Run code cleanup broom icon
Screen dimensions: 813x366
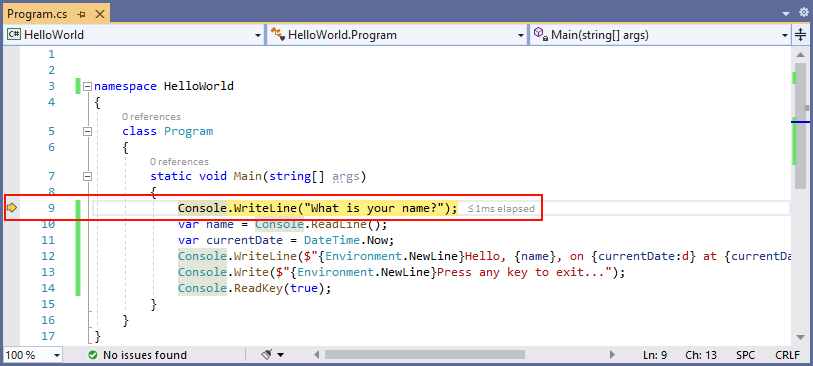coord(267,355)
